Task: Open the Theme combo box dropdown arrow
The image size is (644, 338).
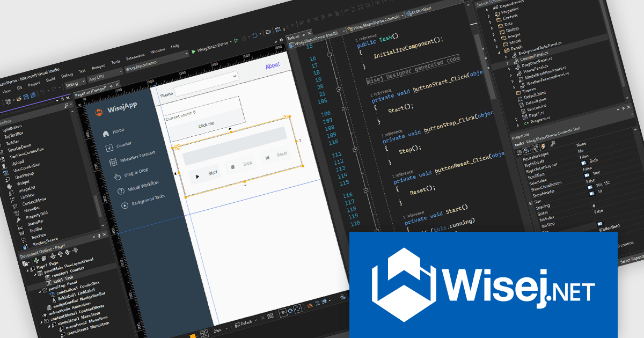Action: pyautogui.click(x=235, y=77)
